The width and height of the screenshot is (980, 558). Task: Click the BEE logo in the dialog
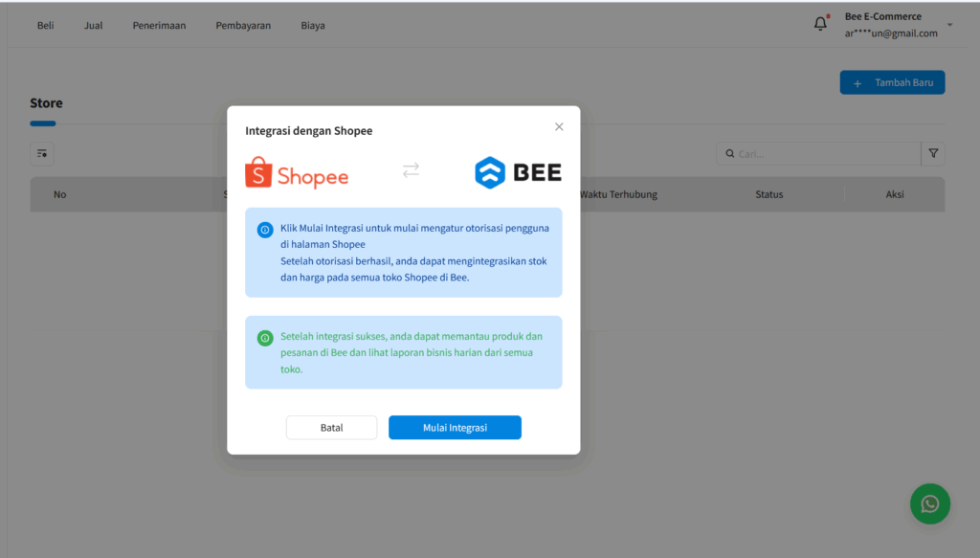pos(518,172)
